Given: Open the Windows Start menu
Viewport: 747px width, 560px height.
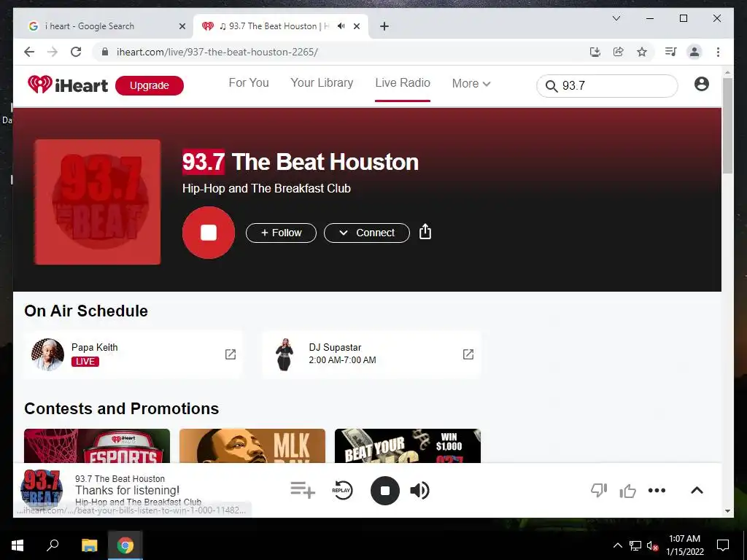Looking at the screenshot, I should pyautogui.click(x=18, y=545).
